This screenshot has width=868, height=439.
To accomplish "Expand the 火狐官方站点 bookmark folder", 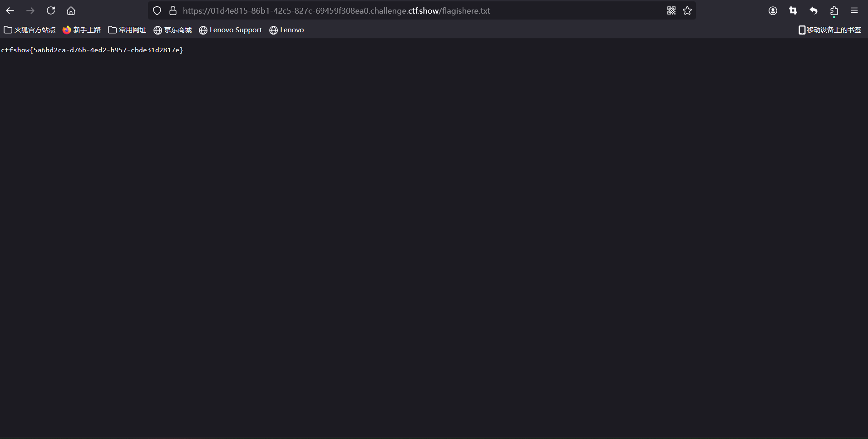I will pos(30,30).
